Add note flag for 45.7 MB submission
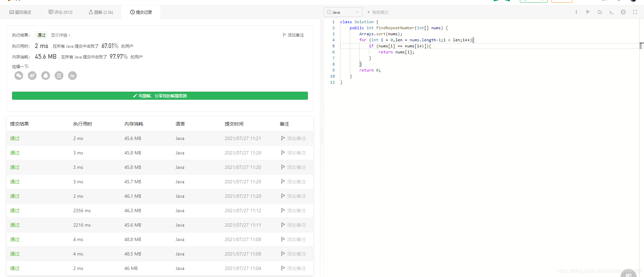644x277 pixels. pos(293,182)
